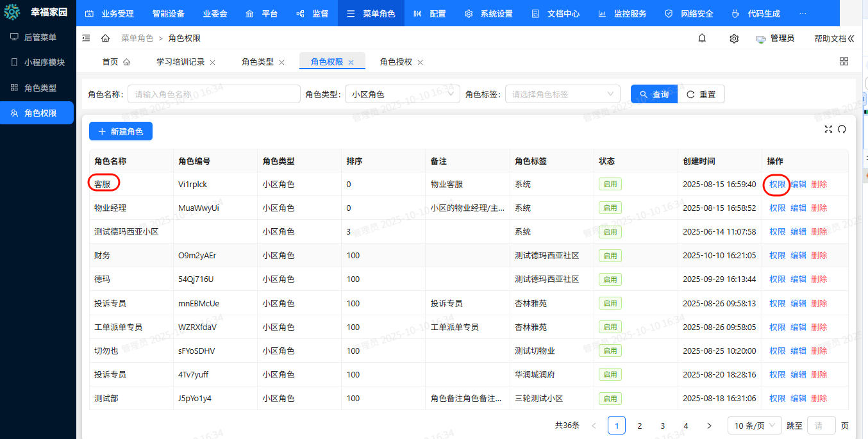Click the home icon in breadcrumb
The width and height of the screenshot is (868, 439).
[105, 38]
